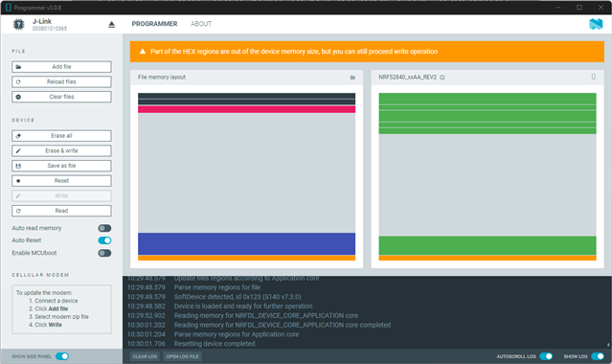Select the orange region at bottom of device memory
Screen dimensions: 612x364
point(487,258)
